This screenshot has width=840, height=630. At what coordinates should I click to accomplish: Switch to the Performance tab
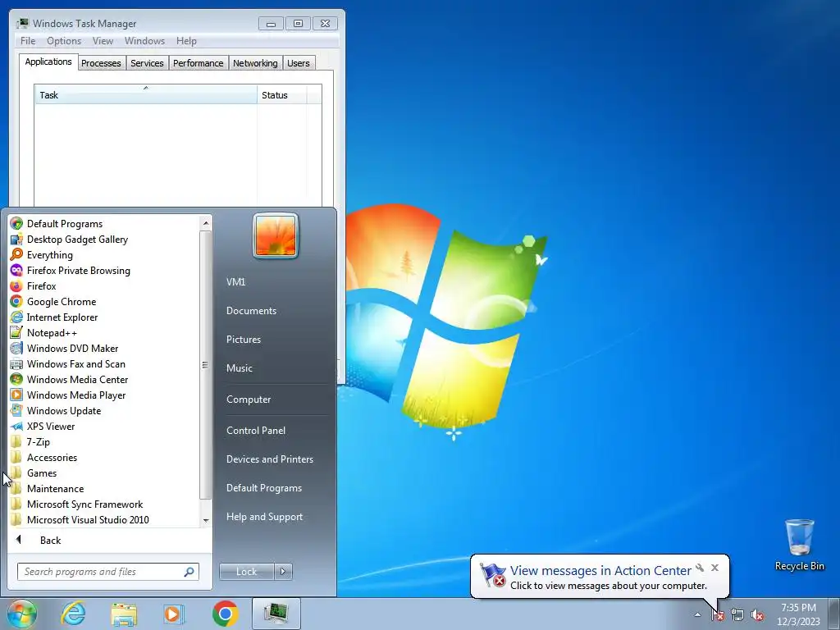(x=199, y=63)
